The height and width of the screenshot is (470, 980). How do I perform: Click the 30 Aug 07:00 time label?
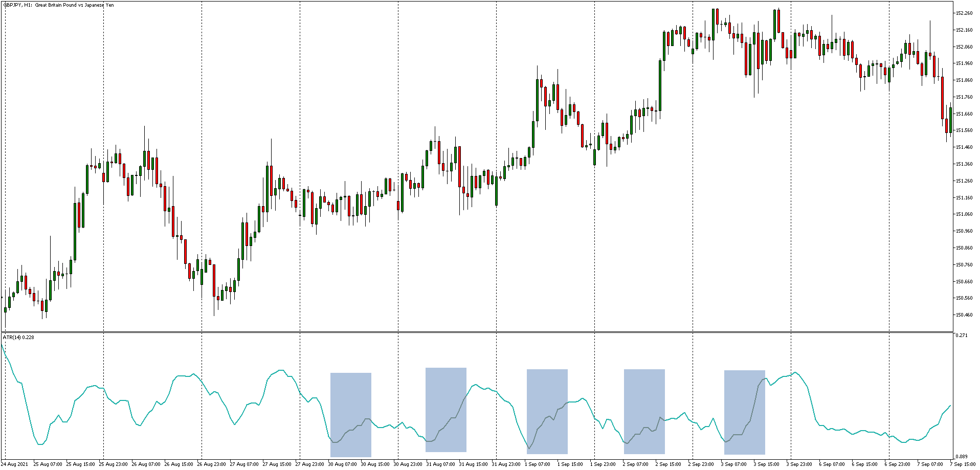(x=342, y=464)
